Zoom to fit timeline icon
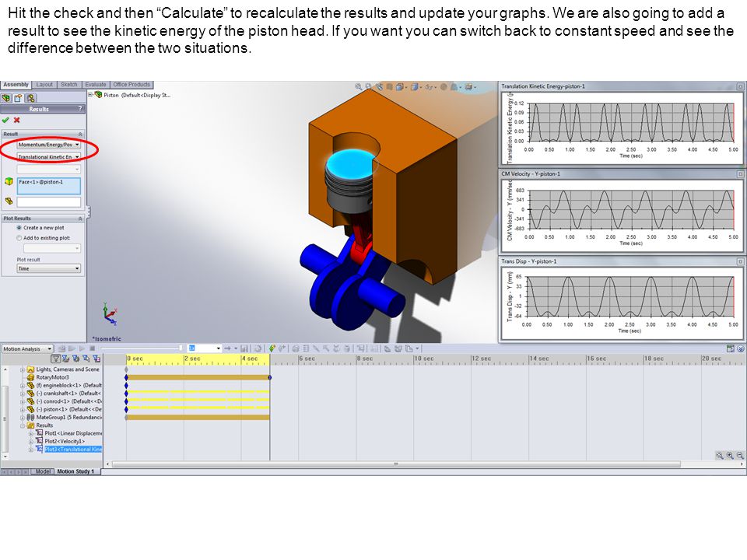This screenshot has height=560, width=747. tap(719, 456)
